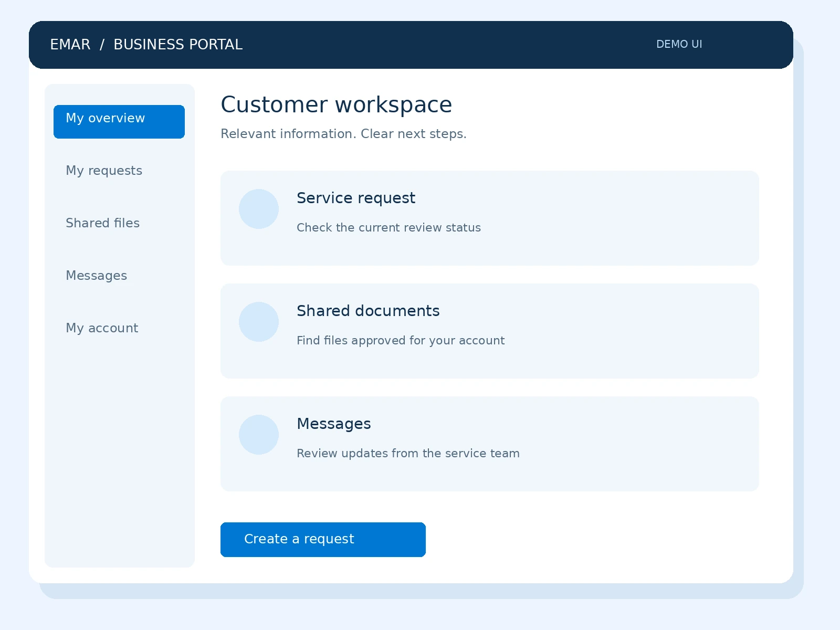
Task: Open the Messages card title
Action: pos(334,424)
